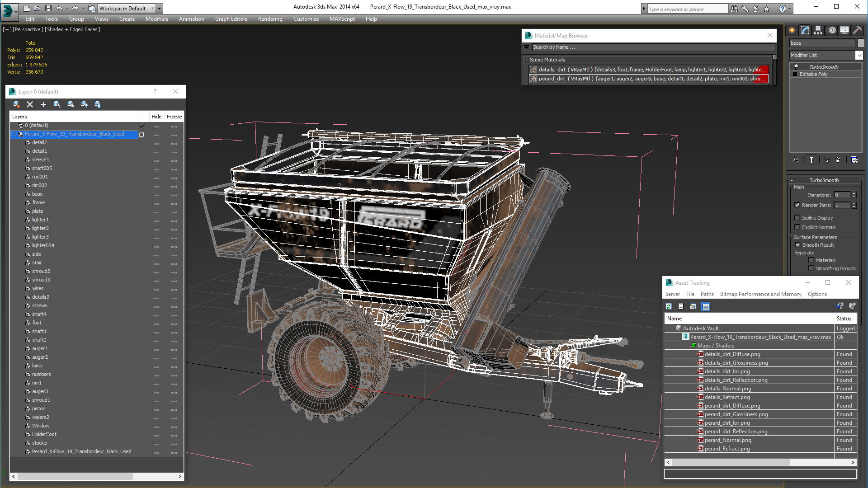Select perard_dirt VRayMtl material entry

point(649,79)
